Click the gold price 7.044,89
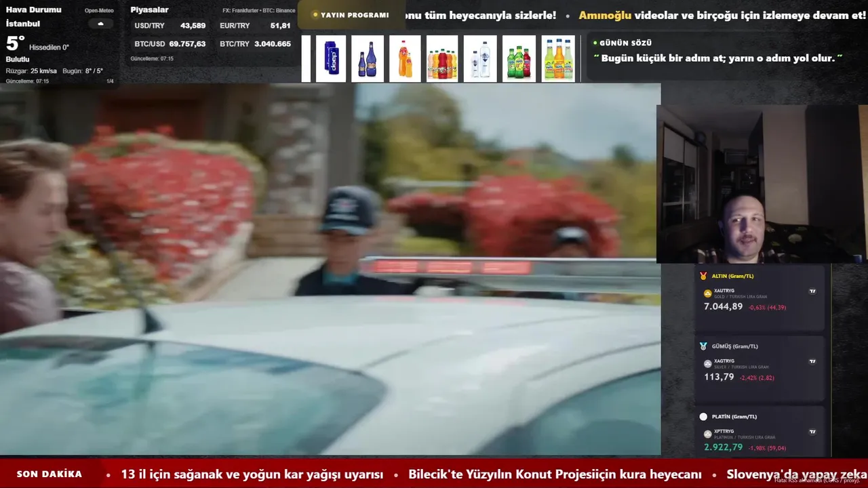This screenshot has width=868, height=488. tap(723, 307)
